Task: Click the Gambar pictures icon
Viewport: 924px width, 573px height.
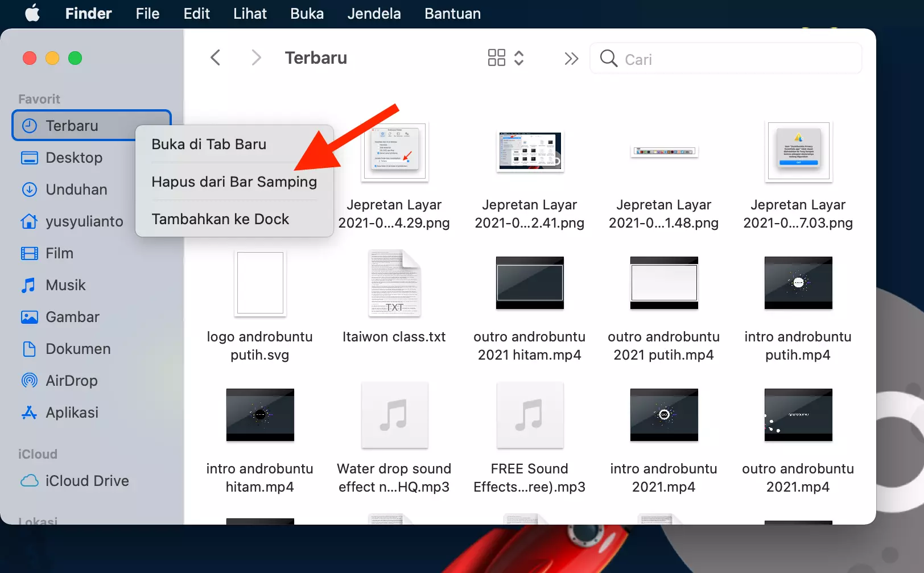Action: pos(29,317)
